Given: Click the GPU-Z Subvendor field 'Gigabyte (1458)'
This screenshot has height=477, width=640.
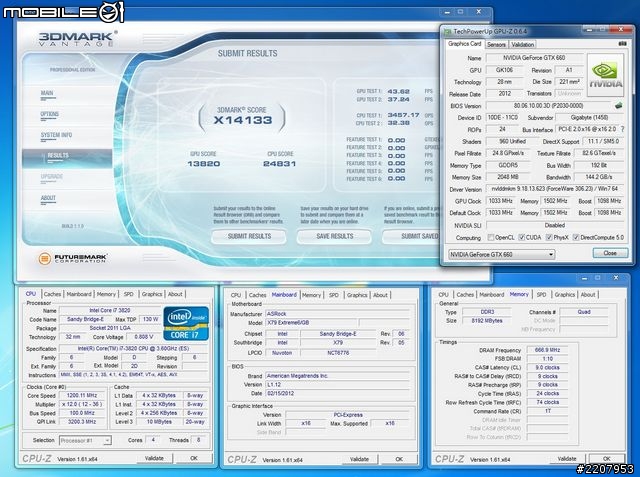Looking at the screenshot, I should click(589, 118).
